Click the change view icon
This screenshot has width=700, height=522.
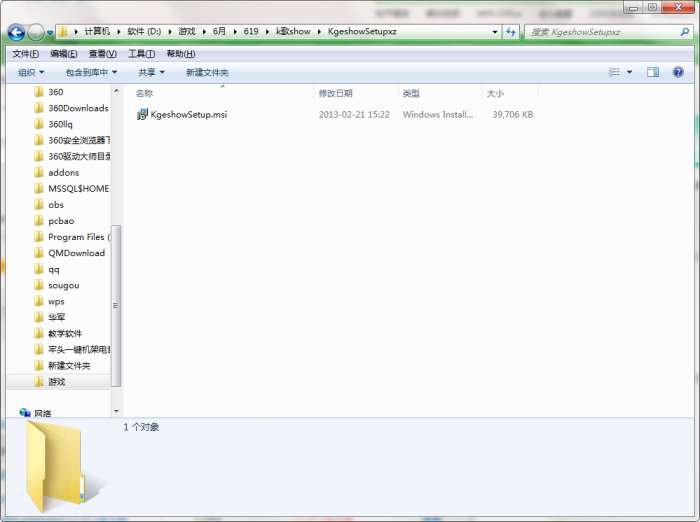click(x=614, y=72)
